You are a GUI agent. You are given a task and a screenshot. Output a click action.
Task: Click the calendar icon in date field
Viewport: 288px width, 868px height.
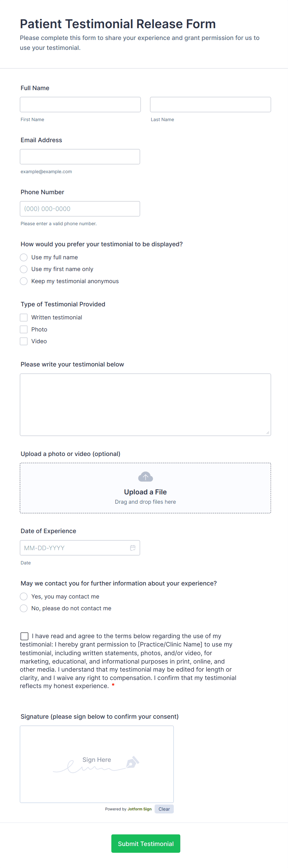pyautogui.click(x=133, y=548)
